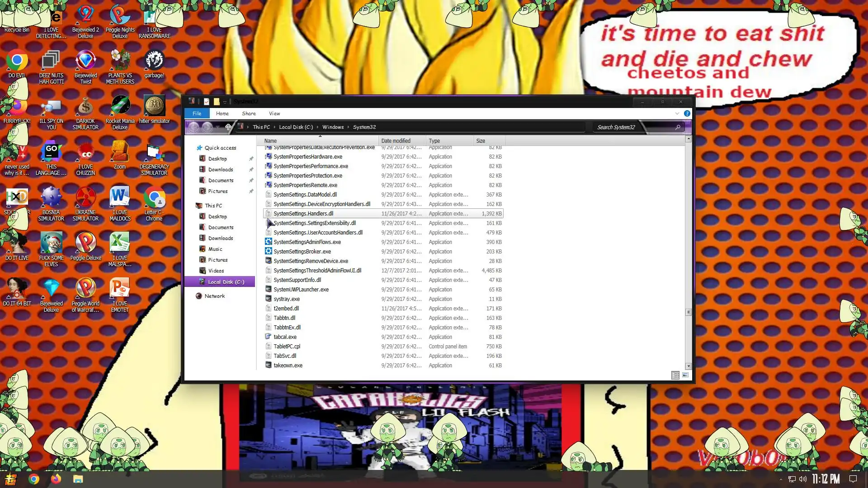The height and width of the screenshot is (488, 868).
Task: Open quick access toolbar customize dropdown
Action: [225, 102]
